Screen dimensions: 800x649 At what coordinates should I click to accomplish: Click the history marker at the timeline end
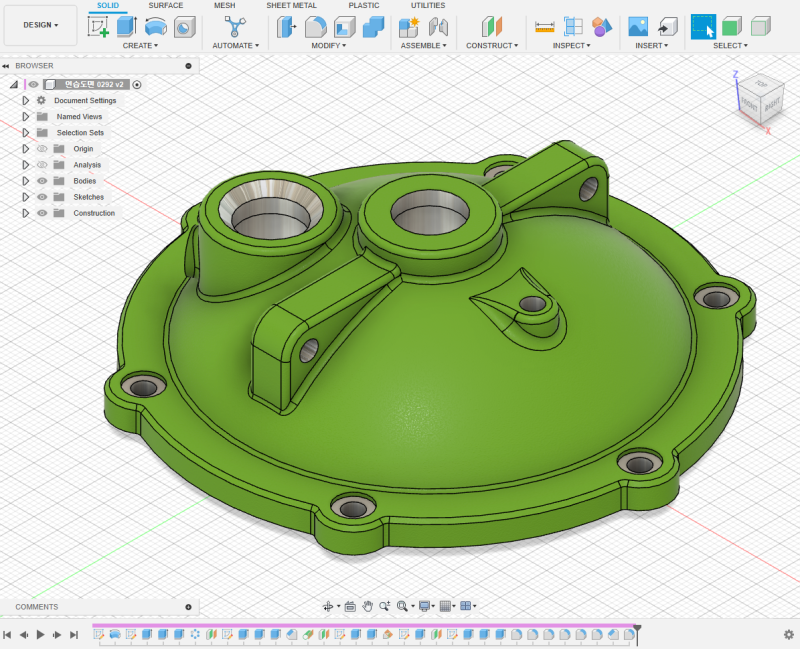(x=637, y=628)
